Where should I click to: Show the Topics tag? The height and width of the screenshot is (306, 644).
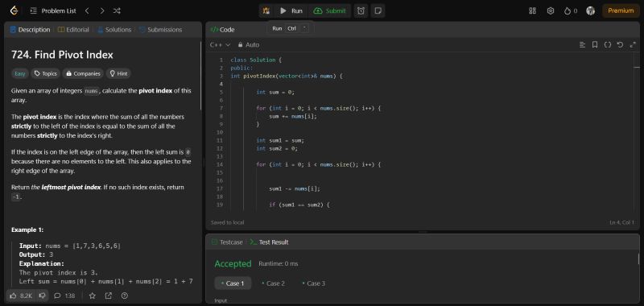pyautogui.click(x=46, y=73)
